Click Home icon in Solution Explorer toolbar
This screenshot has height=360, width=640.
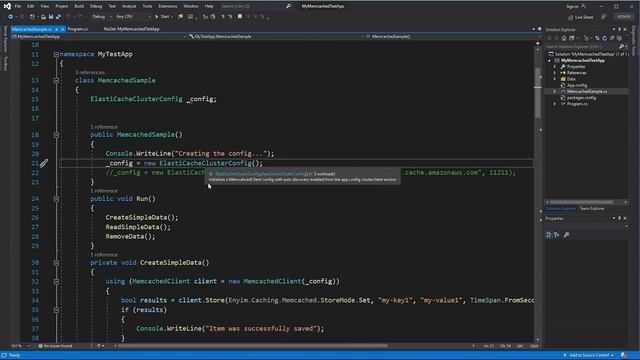[x=564, y=38]
